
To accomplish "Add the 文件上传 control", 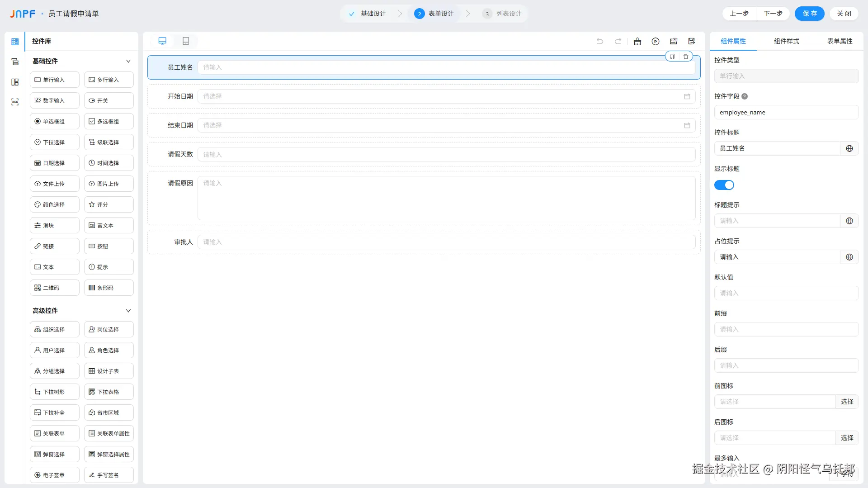I will pyautogui.click(x=55, y=184).
